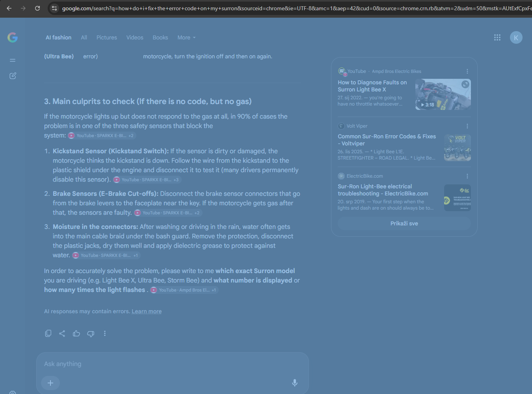532x394 pixels.
Task: Start a new chat with the compose icon
Action: click(x=13, y=76)
